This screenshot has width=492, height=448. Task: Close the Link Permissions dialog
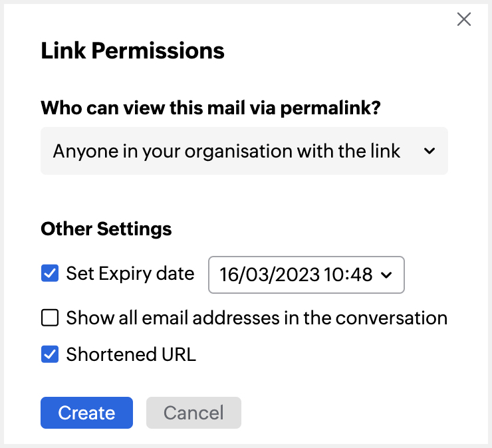pos(464,19)
